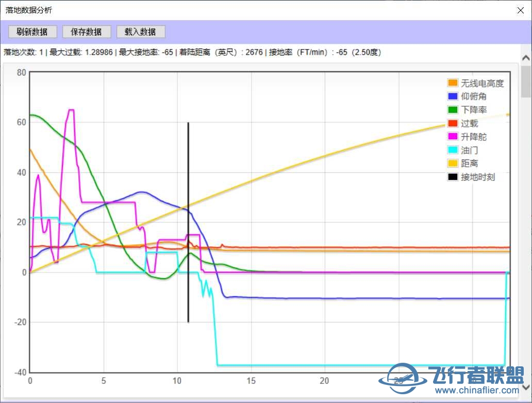The image size is (532, 403).
Task: Click the landing statistics summary text line
Action: (192, 52)
